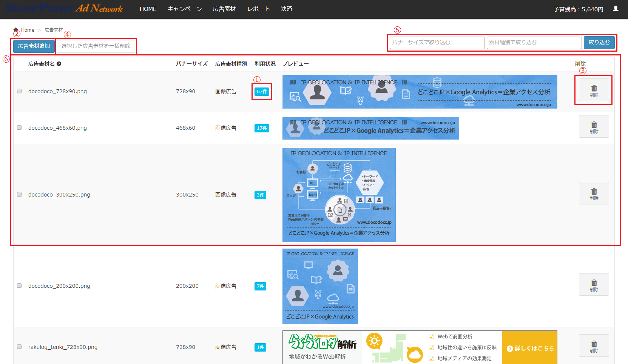Click the 67件 usage badge
628x364 pixels.
262,92
